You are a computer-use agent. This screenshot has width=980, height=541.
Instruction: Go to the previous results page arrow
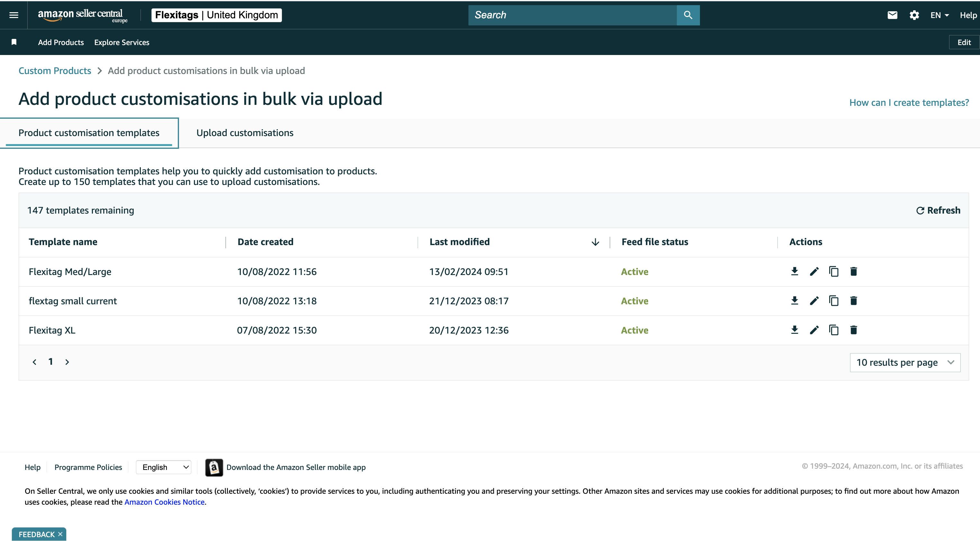point(35,362)
